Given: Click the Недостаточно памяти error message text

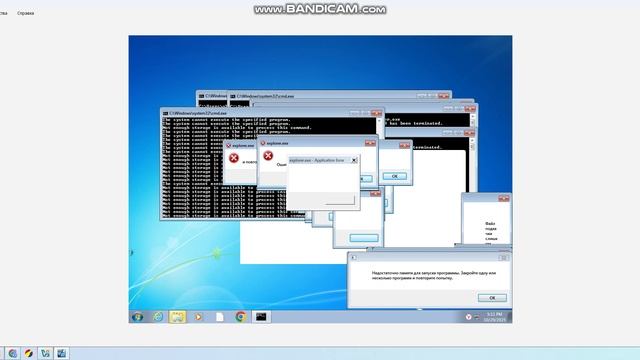Looking at the screenshot, I should pyautogui.click(x=433, y=275).
